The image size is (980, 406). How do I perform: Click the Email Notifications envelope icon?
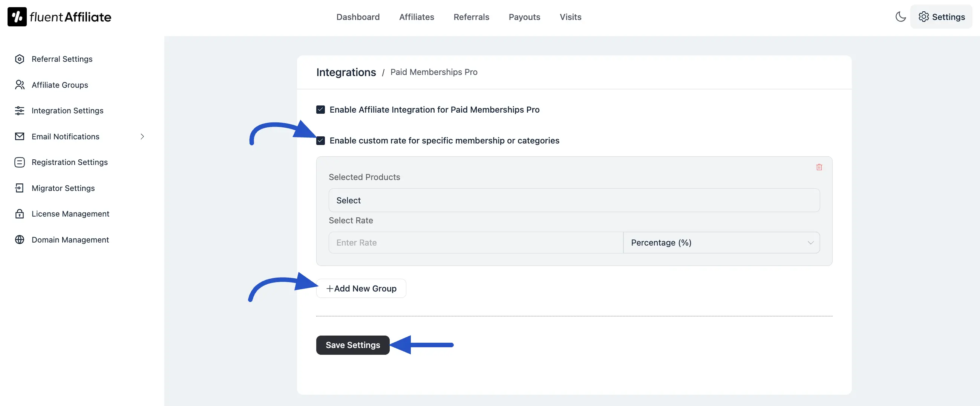coord(19,136)
